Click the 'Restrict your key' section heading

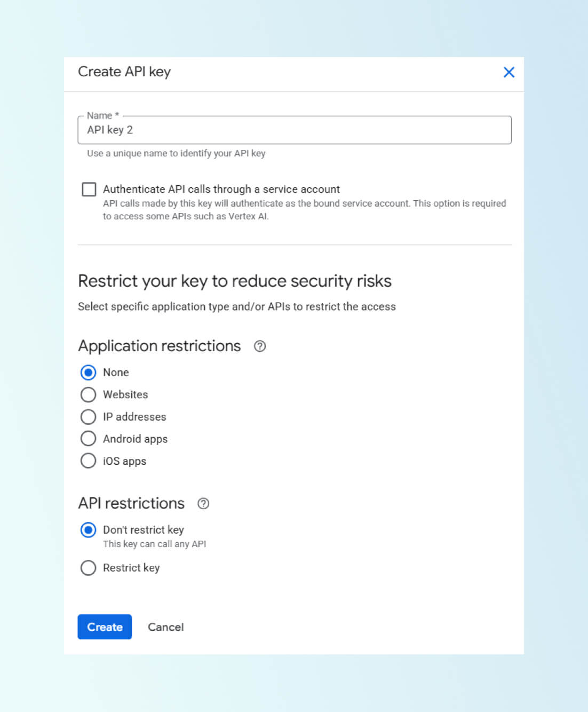coord(235,281)
